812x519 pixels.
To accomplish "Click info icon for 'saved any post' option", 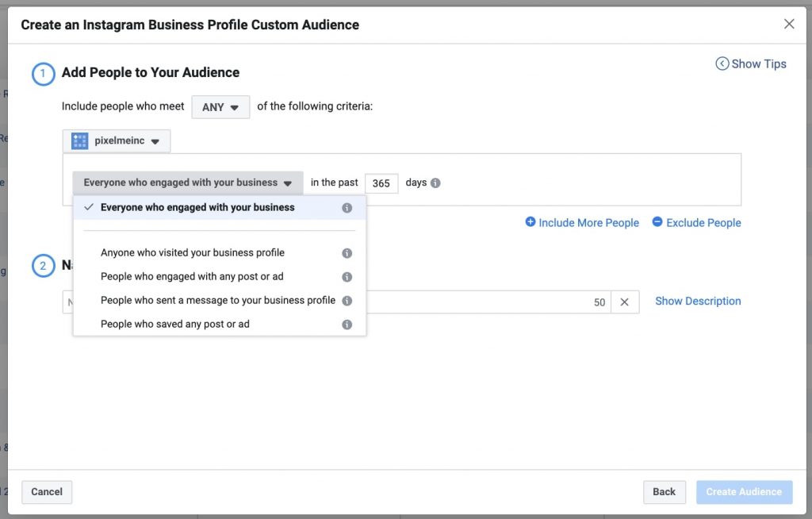I will 347,325.
